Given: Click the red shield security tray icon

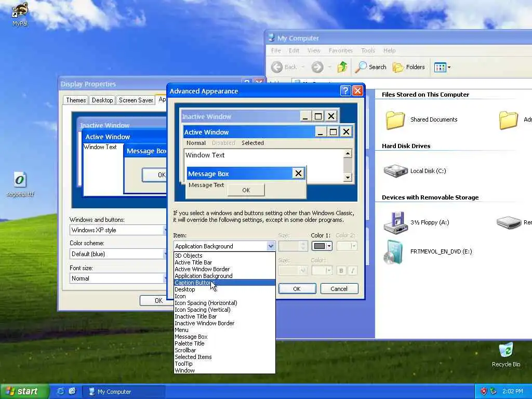Looking at the screenshot, I should pyautogui.click(x=484, y=391).
